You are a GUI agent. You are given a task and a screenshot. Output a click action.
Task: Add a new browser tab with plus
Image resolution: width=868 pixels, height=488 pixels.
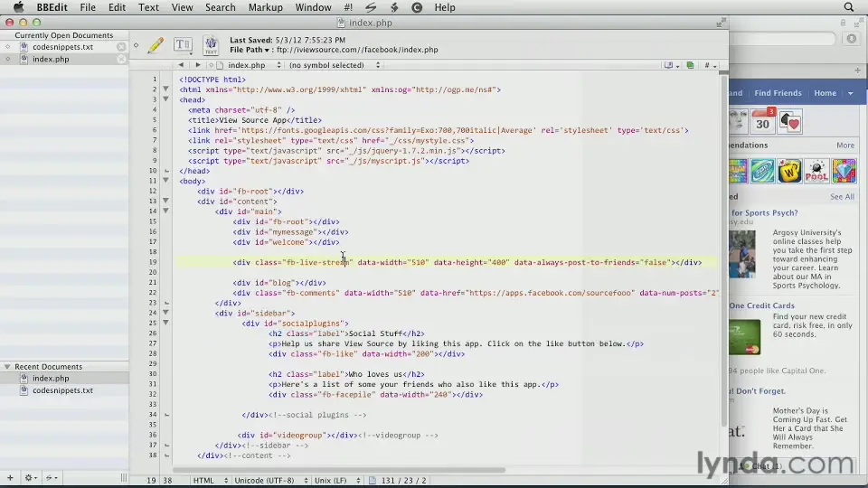pos(857,70)
